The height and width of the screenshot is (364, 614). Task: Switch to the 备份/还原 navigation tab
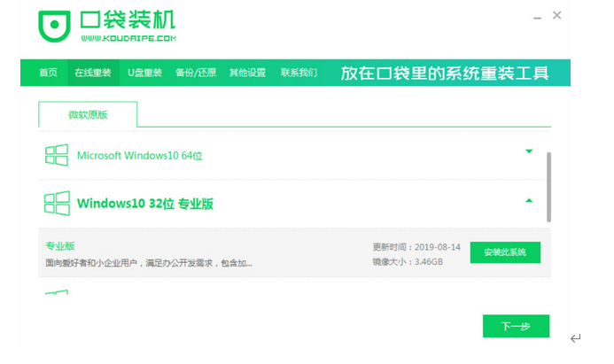pyautogui.click(x=194, y=73)
